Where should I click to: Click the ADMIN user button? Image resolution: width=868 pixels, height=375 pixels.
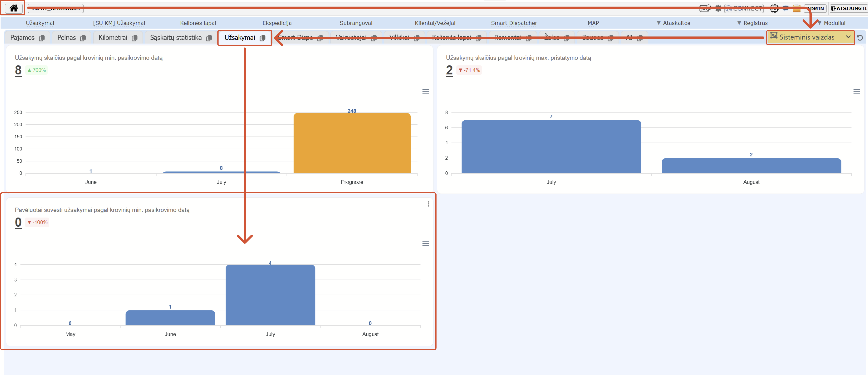click(x=815, y=8)
